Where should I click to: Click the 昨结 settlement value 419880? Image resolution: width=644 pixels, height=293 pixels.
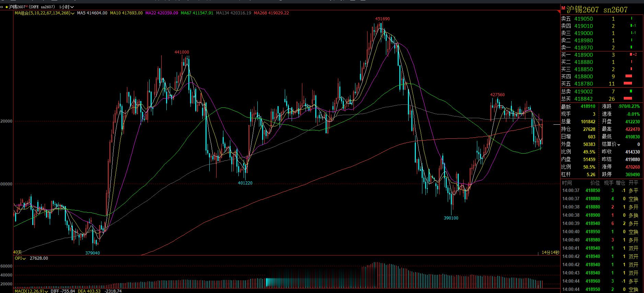pos(633,159)
